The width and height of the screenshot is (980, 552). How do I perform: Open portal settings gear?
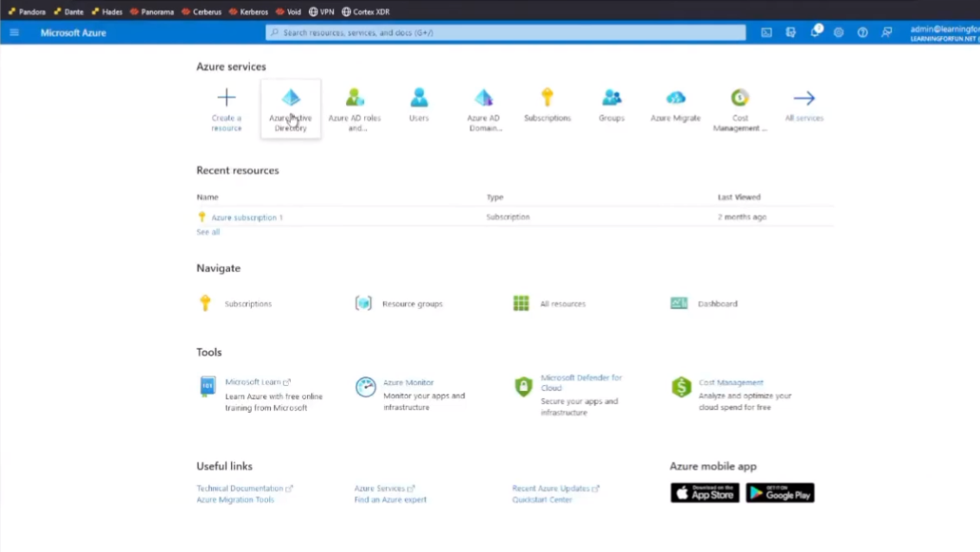click(839, 33)
